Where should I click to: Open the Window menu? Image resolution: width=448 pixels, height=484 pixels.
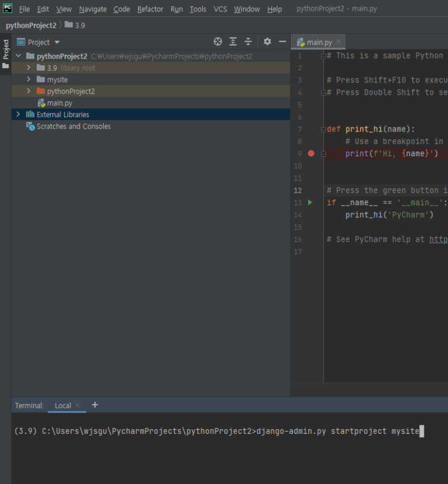pos(247,9)
